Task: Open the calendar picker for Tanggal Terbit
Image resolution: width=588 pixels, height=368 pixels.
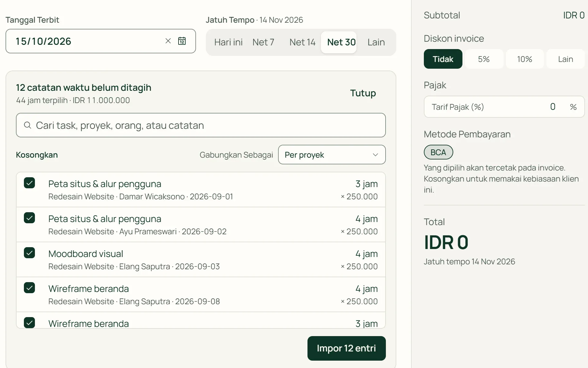Action: tap(182, 41)
